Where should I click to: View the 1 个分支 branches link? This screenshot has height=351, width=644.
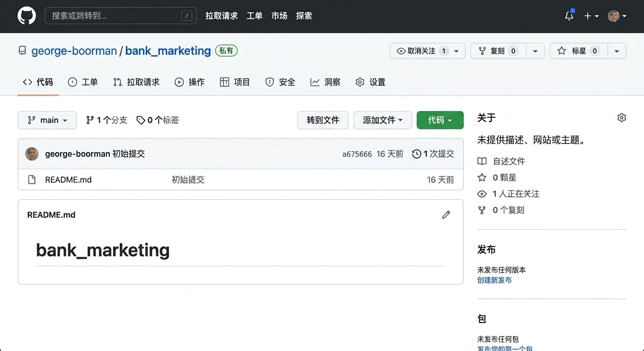click(x=107, y=120)
